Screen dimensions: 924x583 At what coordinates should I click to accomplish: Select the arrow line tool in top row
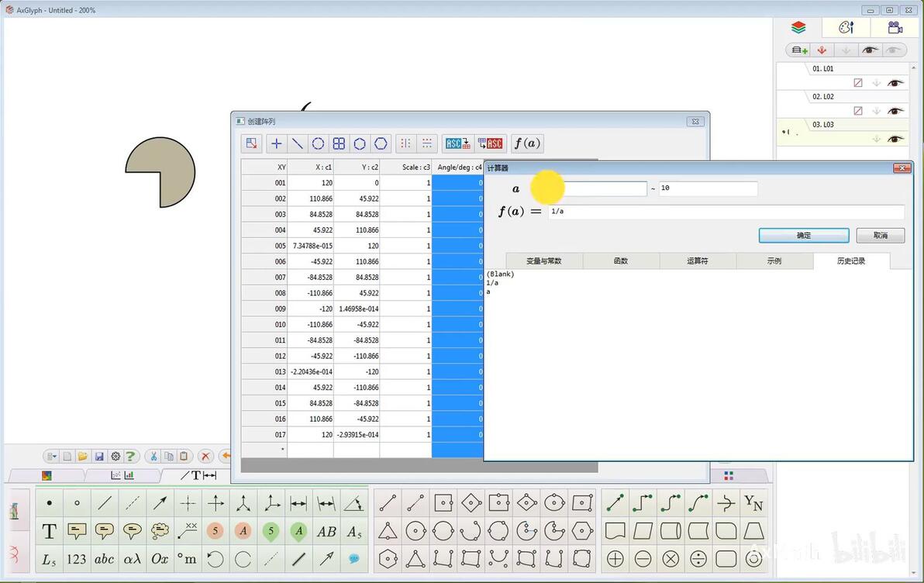(x=160, y=503)
